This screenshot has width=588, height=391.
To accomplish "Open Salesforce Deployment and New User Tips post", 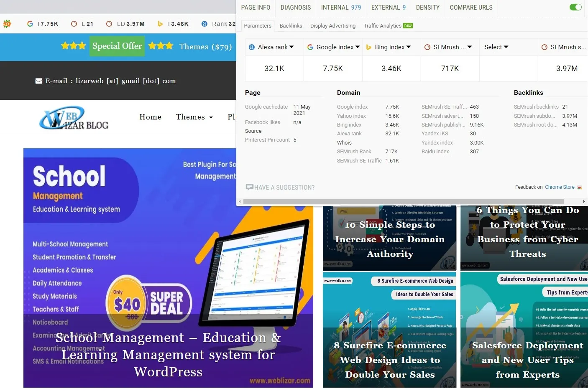I will pos(525,330).
